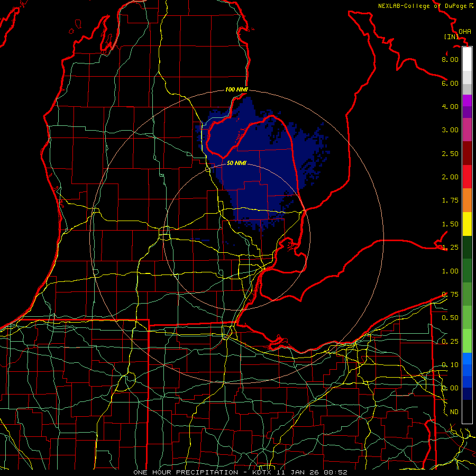Select the 0.50 legend value
Image resolution: width=476 pixels, height=476 pixels.
tap(450, 318)
